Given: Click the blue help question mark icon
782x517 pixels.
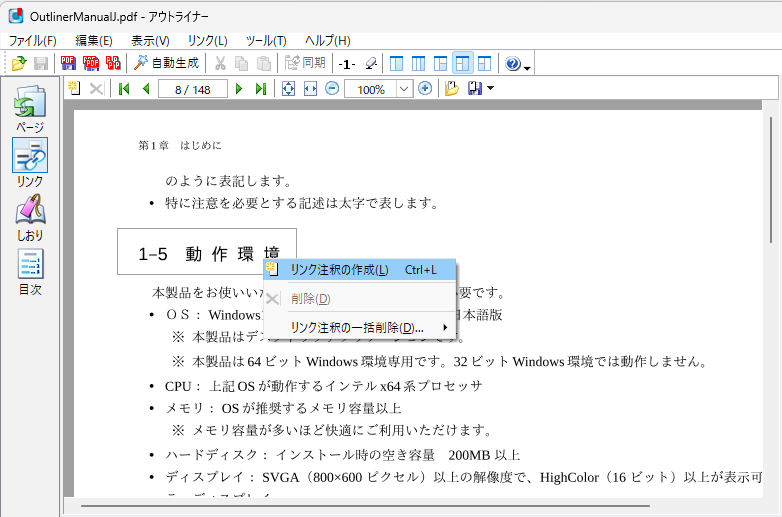Looking at the screenshot, I should [x=513, y=63].
